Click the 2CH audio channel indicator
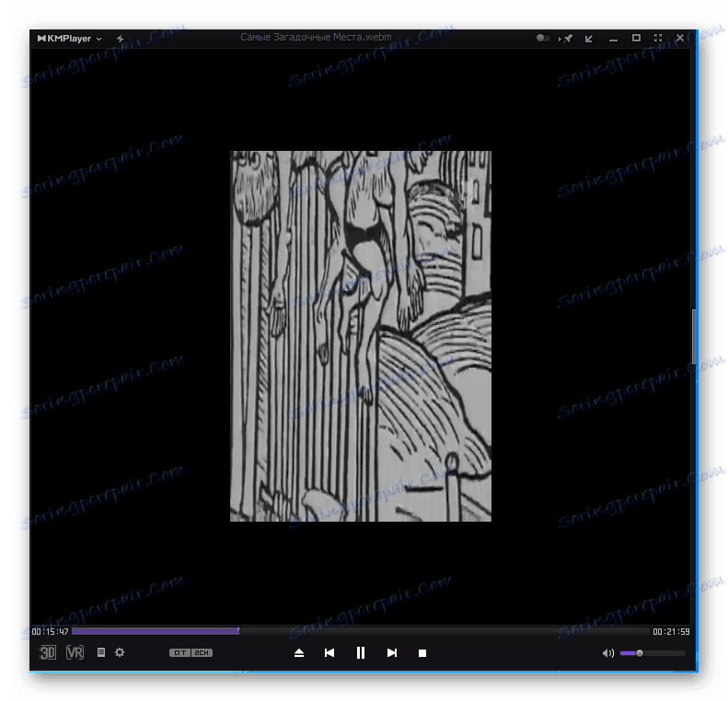This screenshot has height=702, width=728. 202,653
